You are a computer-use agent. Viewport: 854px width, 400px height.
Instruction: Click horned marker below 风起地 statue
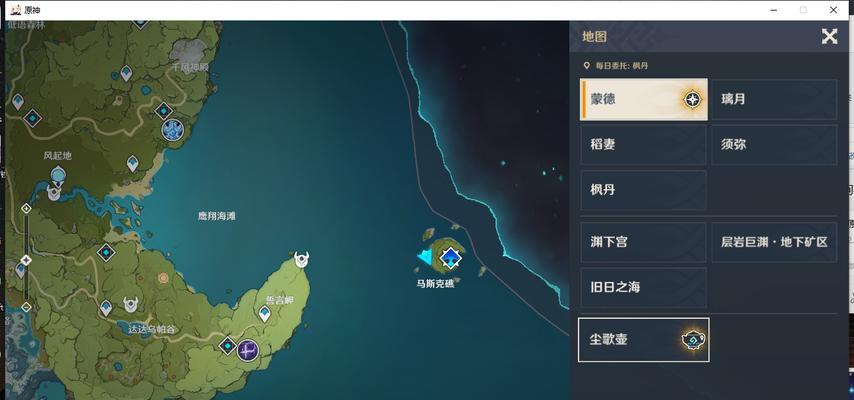[x=54, y=193]
